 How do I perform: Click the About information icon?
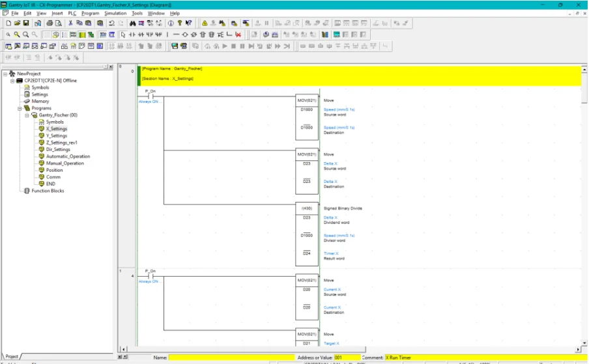pyautogui.click(x=171, y=23)
